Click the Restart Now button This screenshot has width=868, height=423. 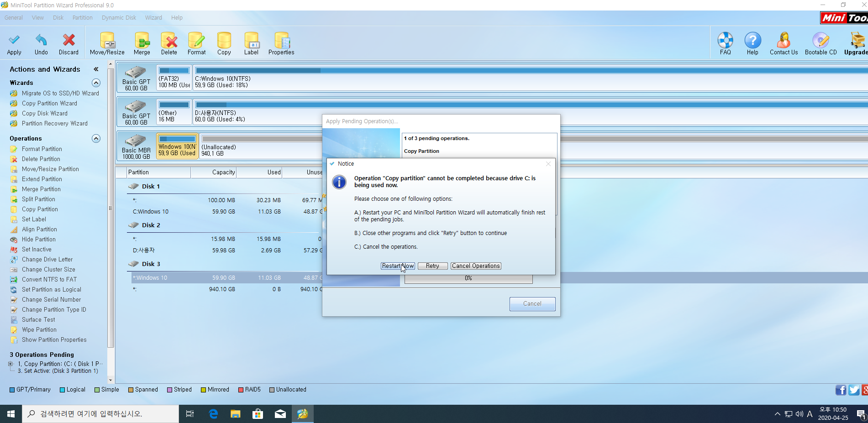pyautogui.click(x=398, y=266)
